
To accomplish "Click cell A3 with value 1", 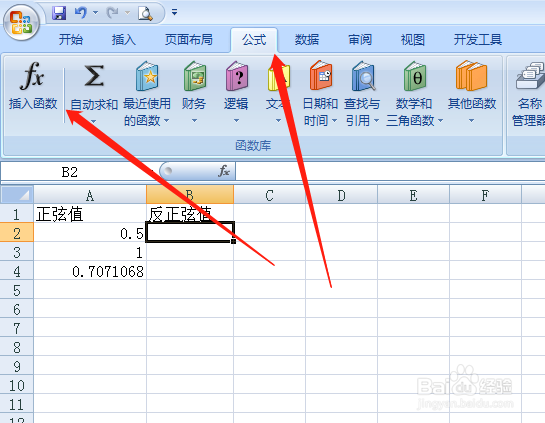I will tap(90, 252).
